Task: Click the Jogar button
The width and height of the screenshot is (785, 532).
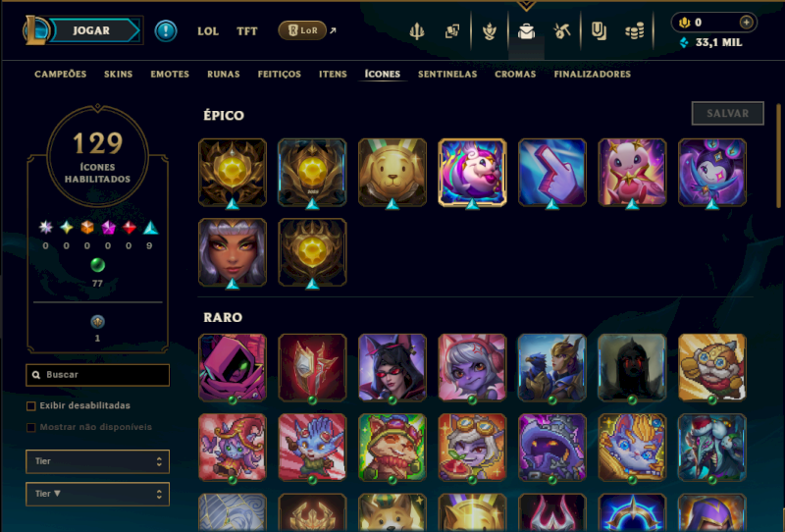Action: 91,30
